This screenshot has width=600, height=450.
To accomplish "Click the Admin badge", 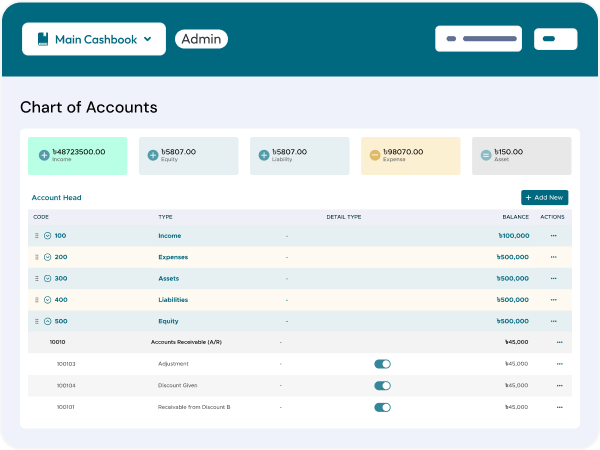I will [x=201, y=39].
